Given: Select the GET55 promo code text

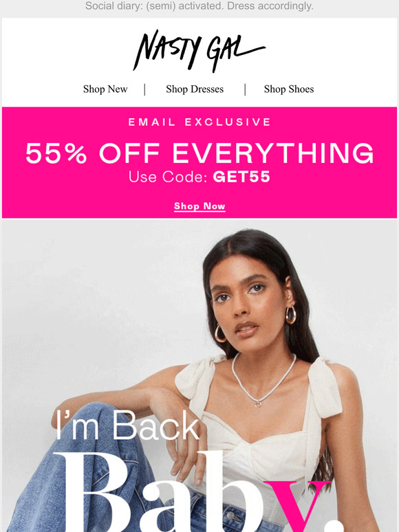Looking at the screenshot, I should coord(241,177).
